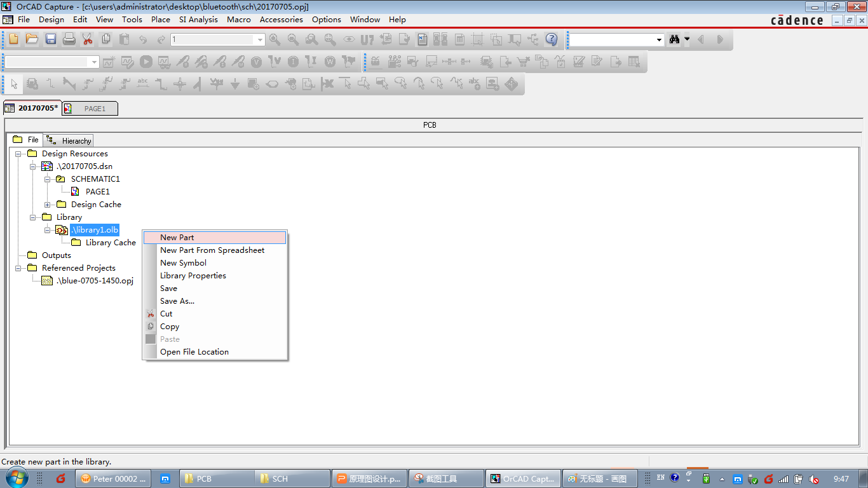Image resolution: width=868 pixels, height=488 pixels.
Task: Click the Zoom In magnifier icon
Action: [275, 39]
